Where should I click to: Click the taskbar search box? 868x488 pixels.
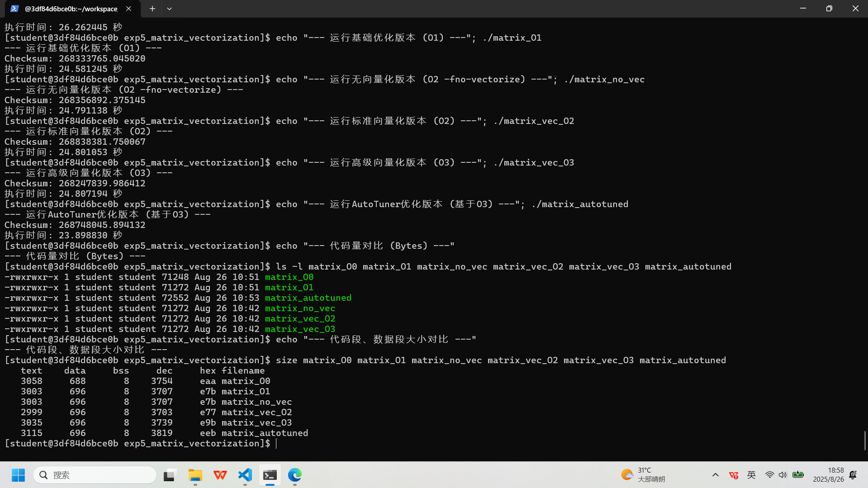pos(95,475)
